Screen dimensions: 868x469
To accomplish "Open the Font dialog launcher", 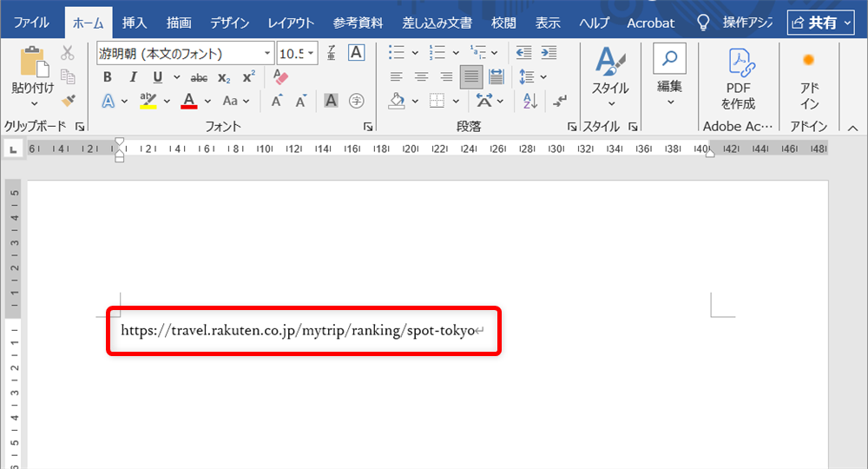I will [368, 127].
